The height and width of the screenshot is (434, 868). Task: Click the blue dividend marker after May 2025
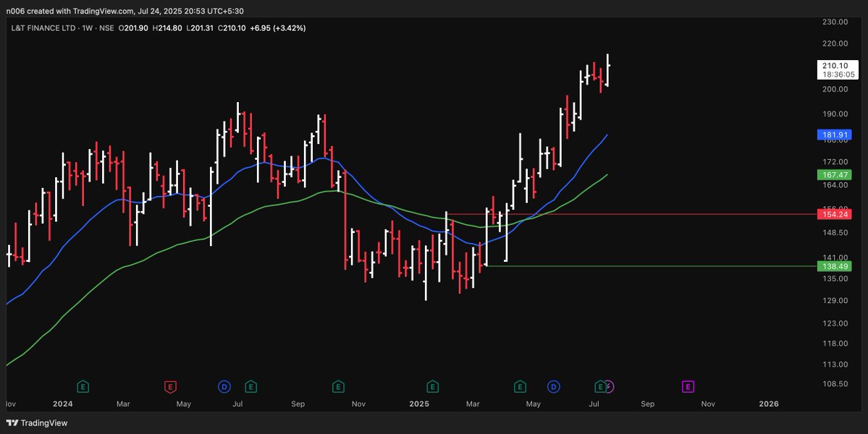coord(554,386)
